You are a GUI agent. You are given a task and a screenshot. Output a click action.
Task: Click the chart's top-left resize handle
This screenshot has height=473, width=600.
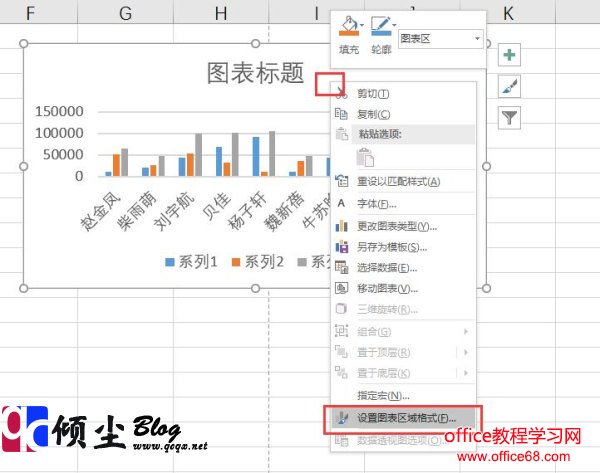click(x=24, y=44)
